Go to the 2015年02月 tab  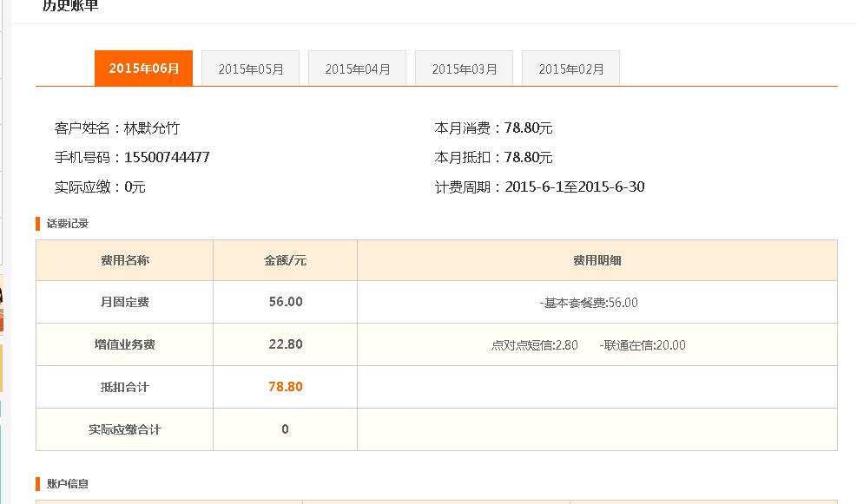click(x=570, y=69)
